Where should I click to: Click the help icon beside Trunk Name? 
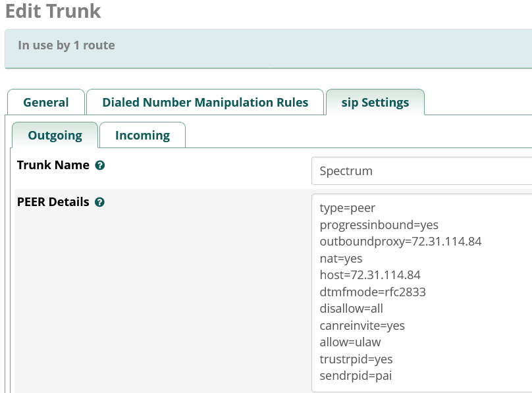(100, 165)
